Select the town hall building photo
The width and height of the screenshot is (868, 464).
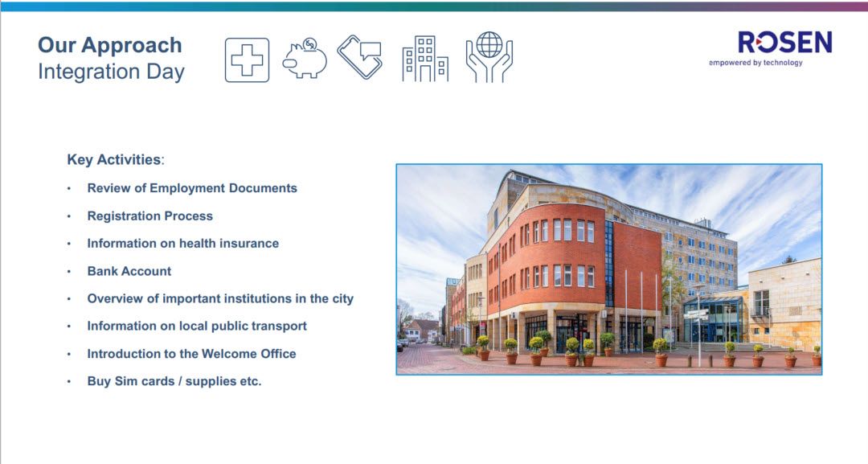609,269
